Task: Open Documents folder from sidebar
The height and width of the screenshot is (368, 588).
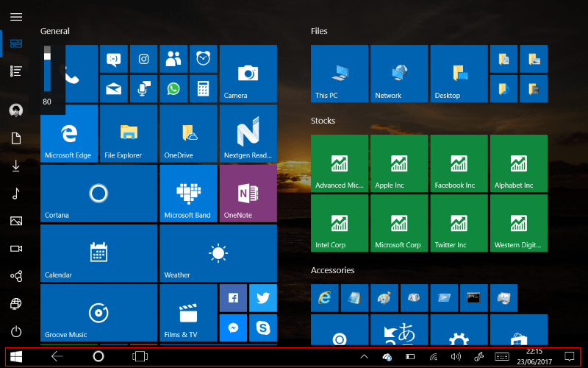Action: pyautogui.click(x=16, y=138)
